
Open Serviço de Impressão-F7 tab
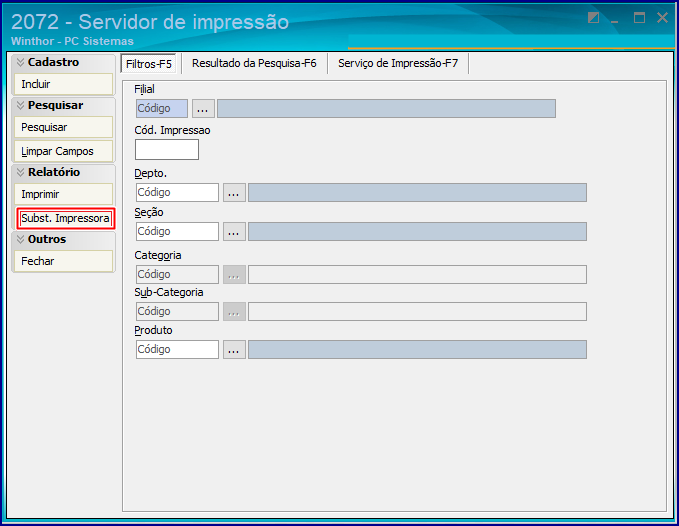pos(398,63)
